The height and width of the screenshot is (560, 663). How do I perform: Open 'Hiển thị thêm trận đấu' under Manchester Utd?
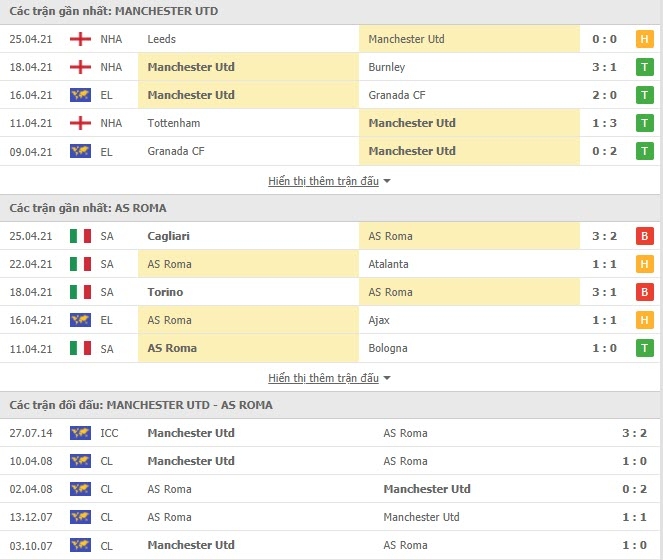(323, 181)
